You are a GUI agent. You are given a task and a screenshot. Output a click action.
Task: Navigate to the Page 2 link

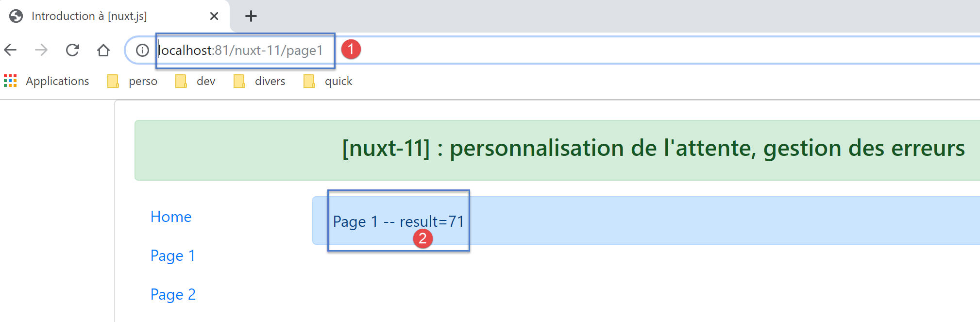[173, 294]
